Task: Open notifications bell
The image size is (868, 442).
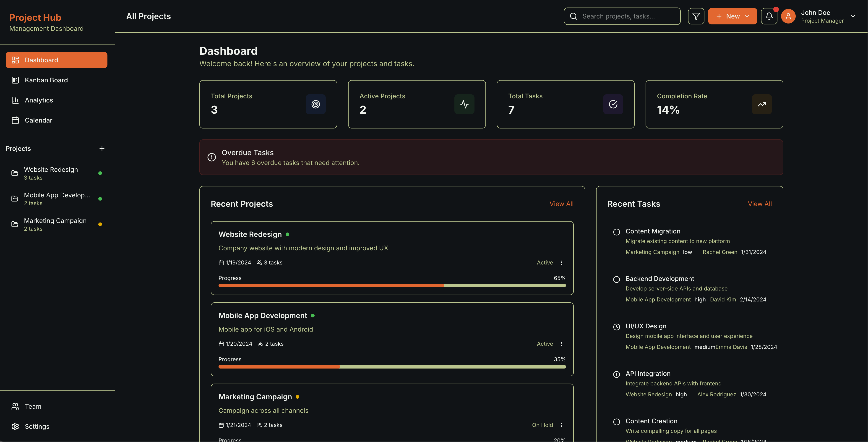Action: click(x=769, y=16)
